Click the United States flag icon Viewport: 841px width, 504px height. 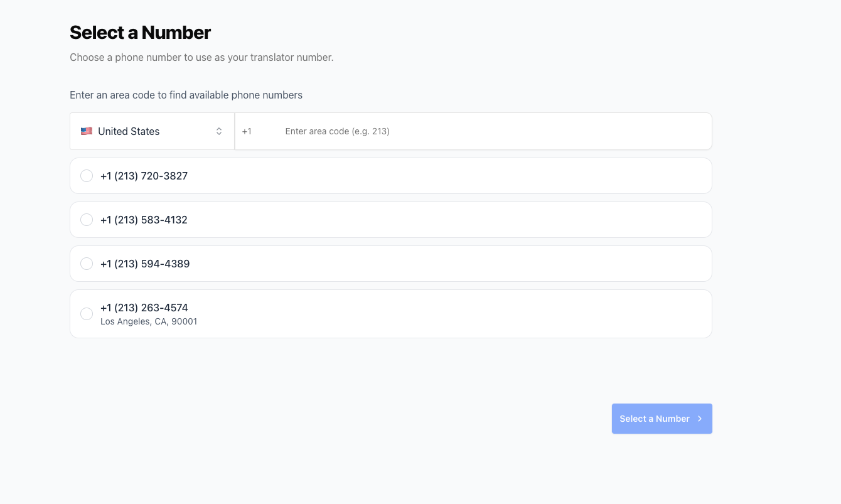[x=87, y=131]
